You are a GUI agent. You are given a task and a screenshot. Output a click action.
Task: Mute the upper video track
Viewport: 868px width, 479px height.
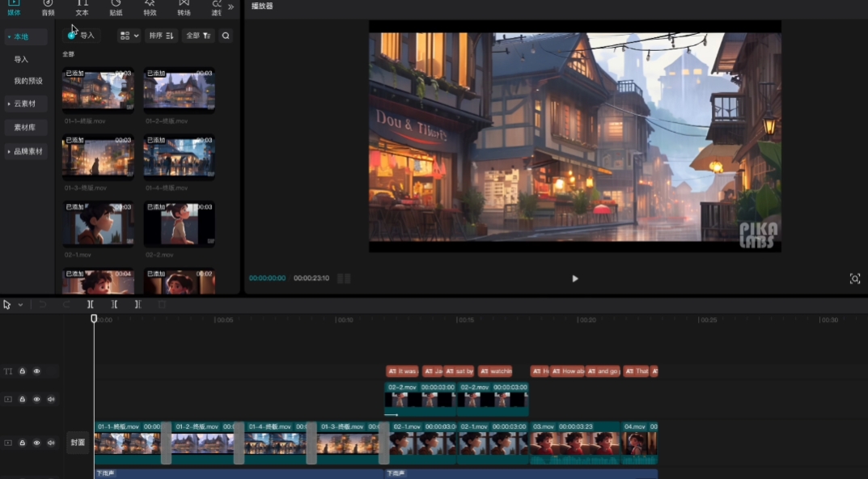point(51,399)
